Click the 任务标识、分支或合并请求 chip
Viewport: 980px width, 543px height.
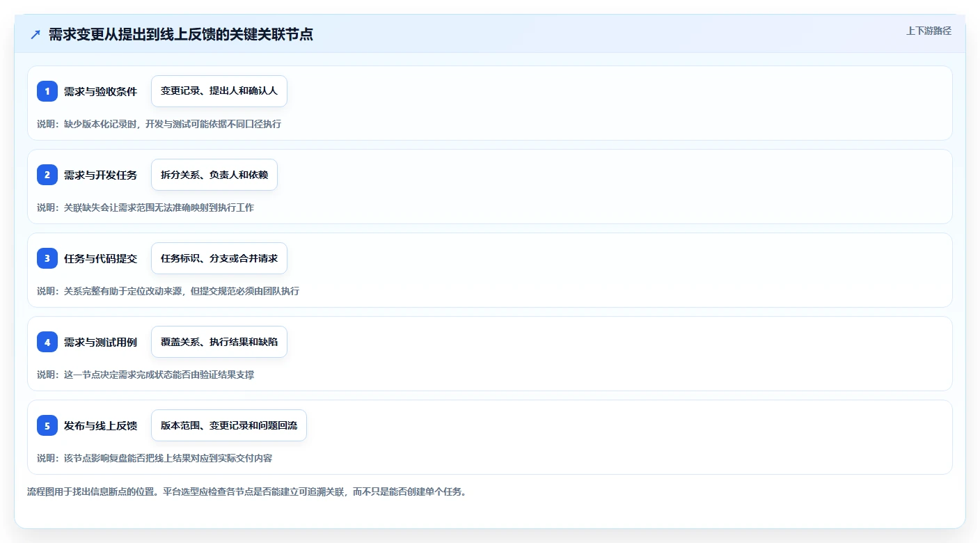point(219,258)
